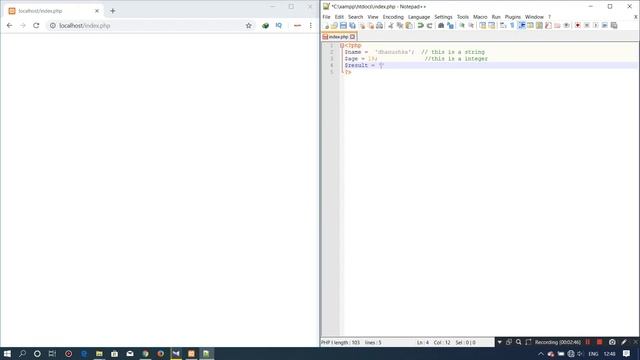
Task: Click the Open file toolbar icon
Action: coord(334,25)
